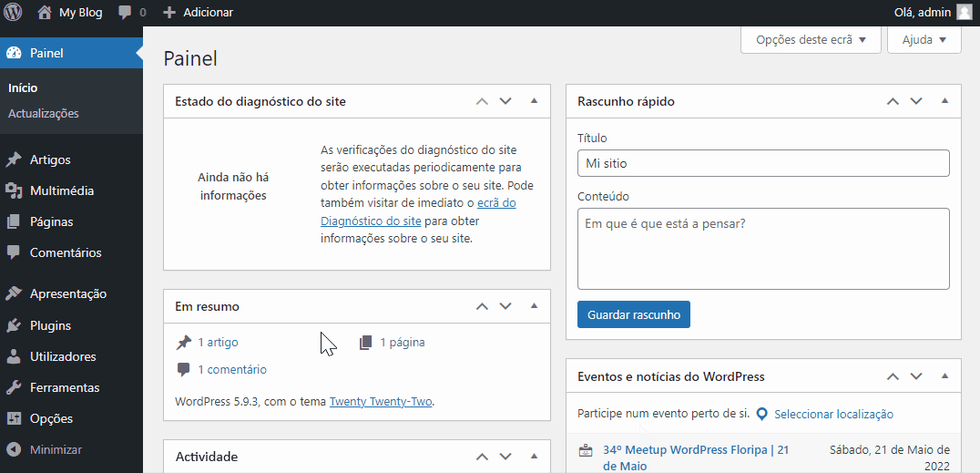
Task: Click the Título field containing Mi sitio
Action: [763, 163]
